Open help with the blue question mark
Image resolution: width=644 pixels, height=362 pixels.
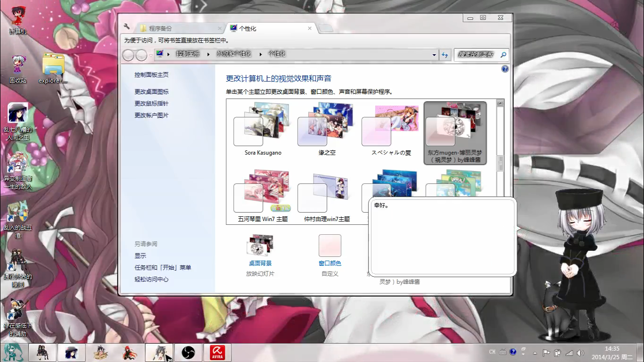(505, 69)
